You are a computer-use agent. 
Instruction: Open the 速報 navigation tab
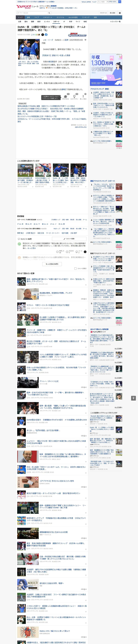28,17
